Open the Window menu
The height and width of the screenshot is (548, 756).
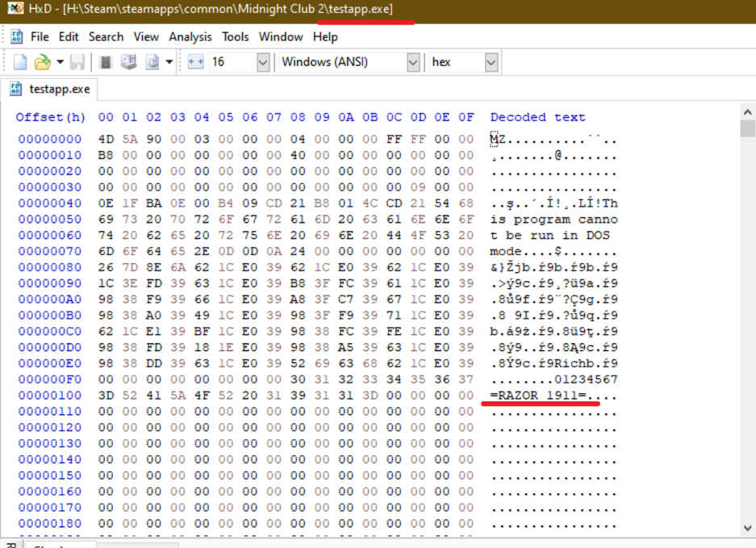coord(281,37)
